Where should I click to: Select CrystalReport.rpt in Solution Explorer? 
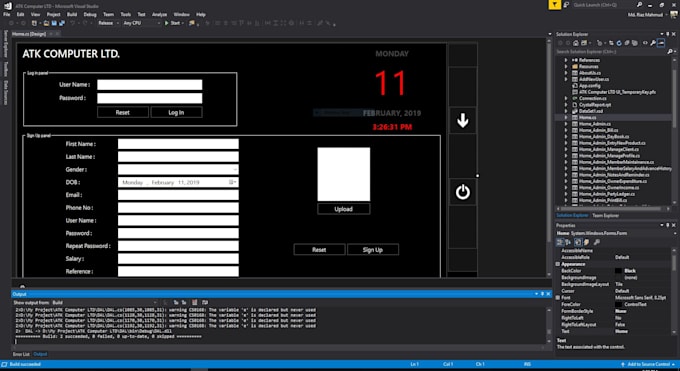coord(595,105)
